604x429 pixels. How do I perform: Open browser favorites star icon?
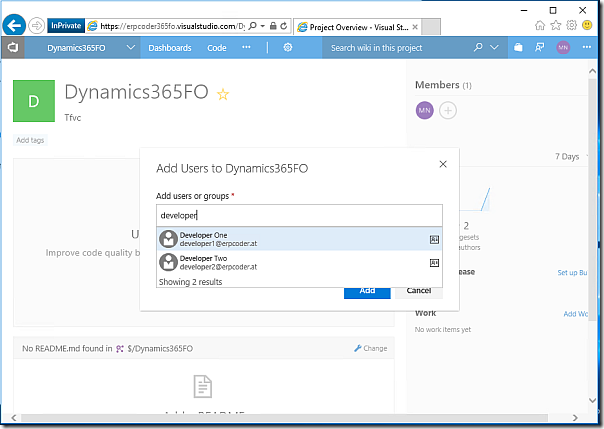click(x=556, y=25)
